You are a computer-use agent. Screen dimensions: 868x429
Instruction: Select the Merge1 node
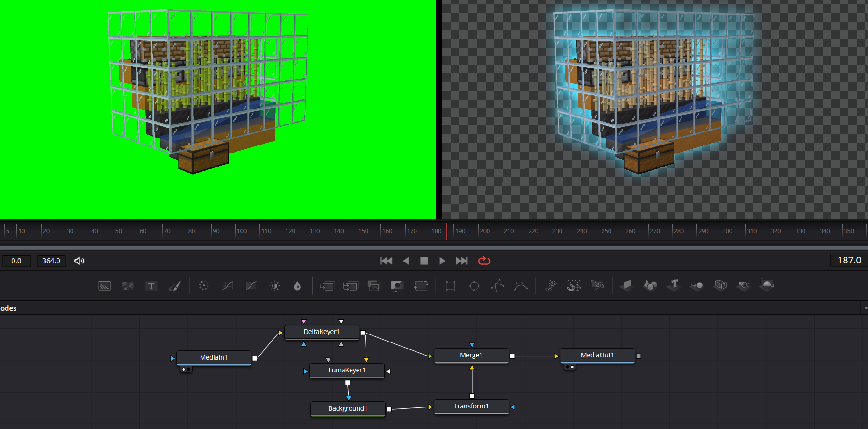(471, 355)
